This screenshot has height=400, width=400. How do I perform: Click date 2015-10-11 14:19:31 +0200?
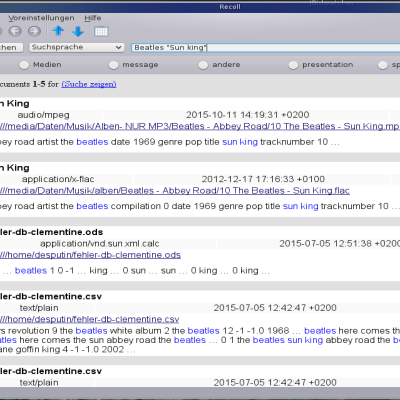tap(248, 115)
